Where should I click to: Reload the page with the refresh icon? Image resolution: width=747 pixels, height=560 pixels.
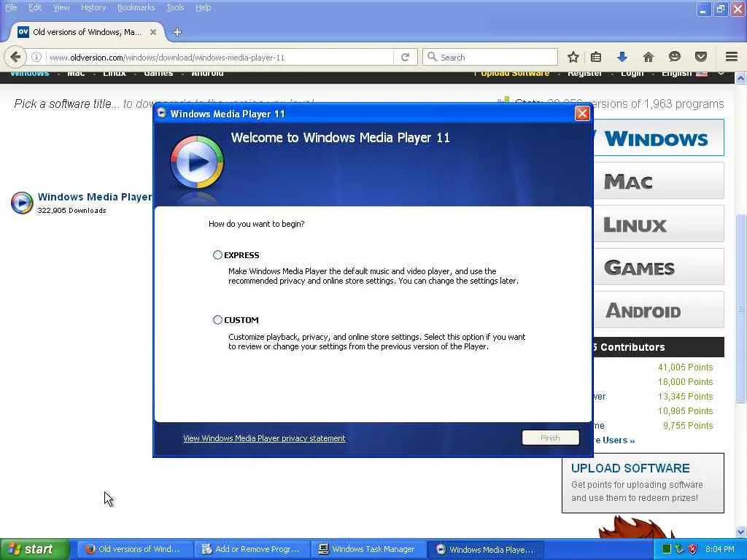tap(405, 57)
